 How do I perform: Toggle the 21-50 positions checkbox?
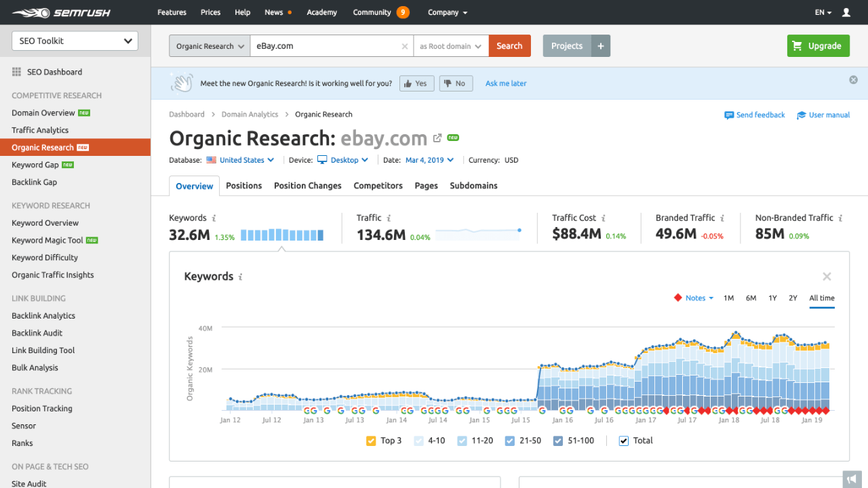(x=510, y=441)
